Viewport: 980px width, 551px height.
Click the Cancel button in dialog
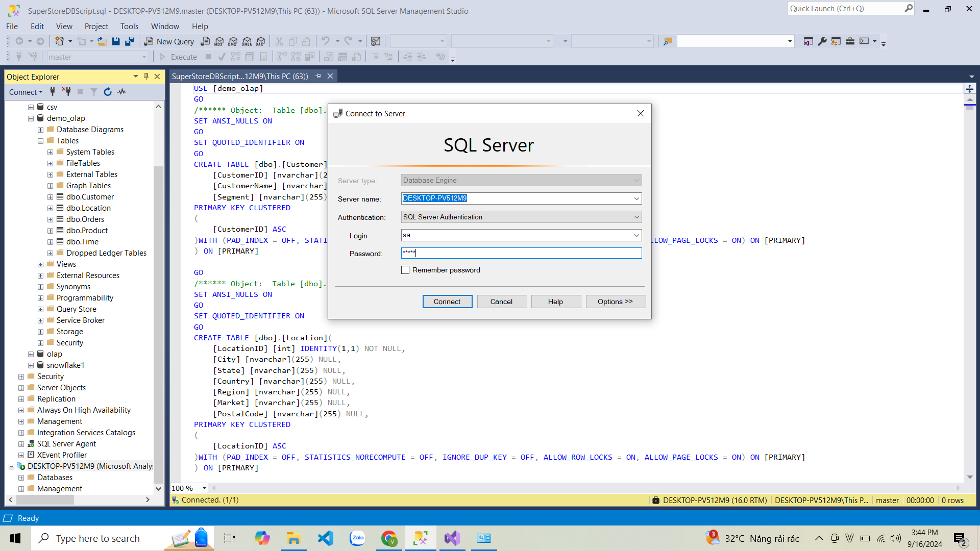pyautogui.click(x=501, y=300)
